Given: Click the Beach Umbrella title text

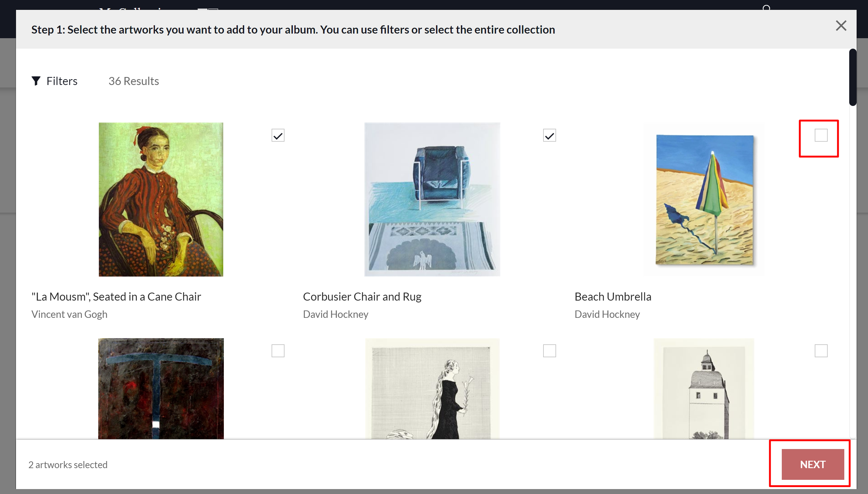Looking at the screenshot, I should click(x=612, y=297).
